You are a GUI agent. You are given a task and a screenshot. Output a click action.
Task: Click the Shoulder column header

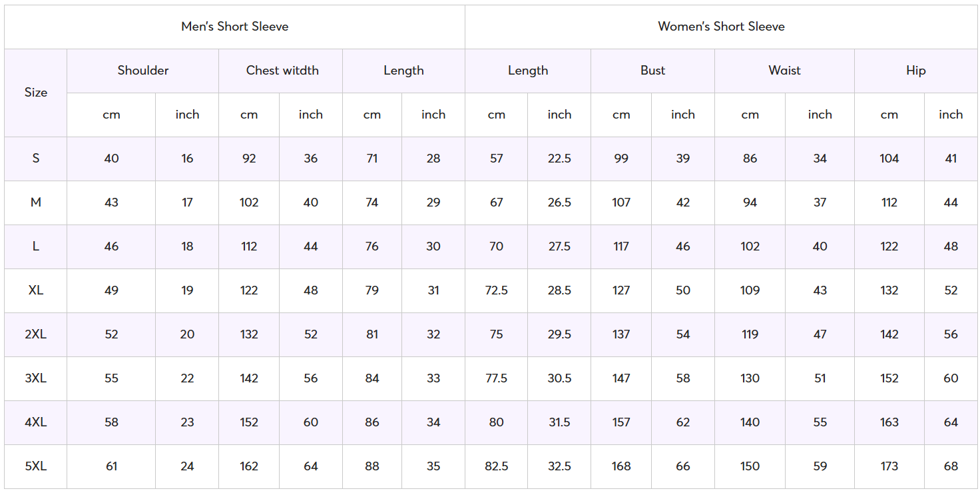pyautogui.click(x=142, y=71)
